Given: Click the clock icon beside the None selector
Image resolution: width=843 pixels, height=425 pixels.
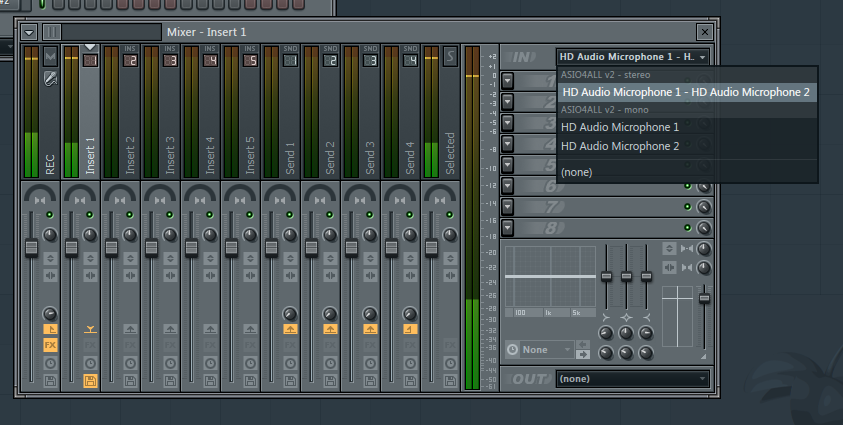Looking at the screenshot, I should click(x=513, y=350).
